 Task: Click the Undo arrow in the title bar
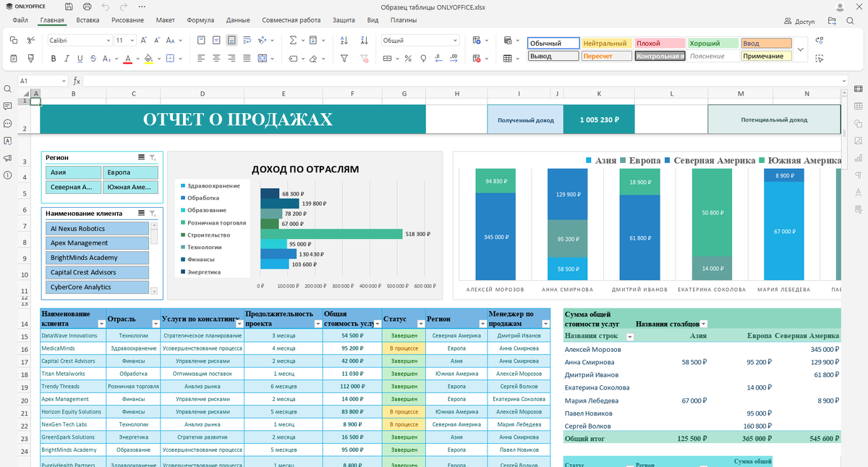point(106,7)
